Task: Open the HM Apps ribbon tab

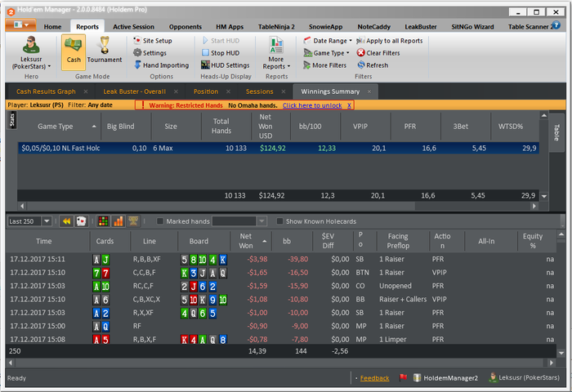Action: tap(230, 27)
